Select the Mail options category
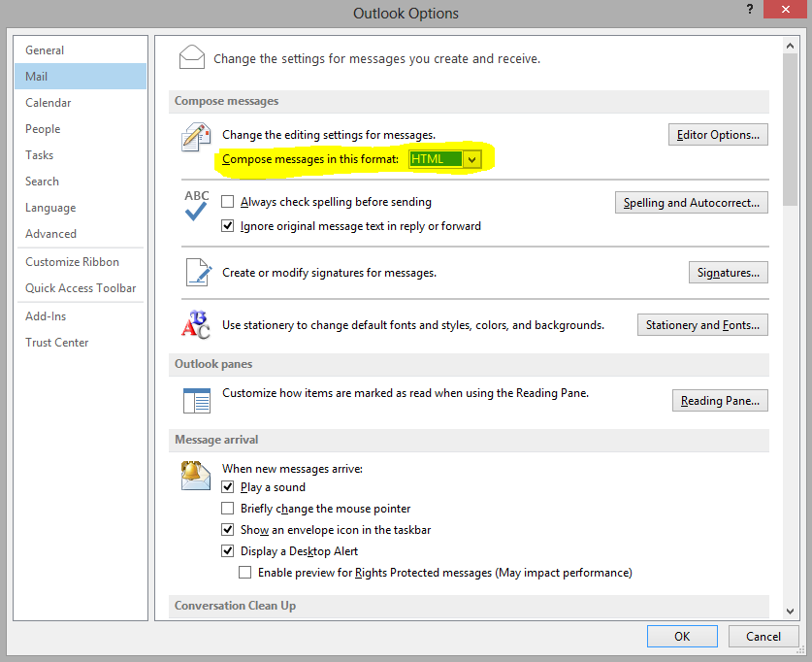Image resolution: width=812 pixels, height=662 pixels. (x=81, y=76)
